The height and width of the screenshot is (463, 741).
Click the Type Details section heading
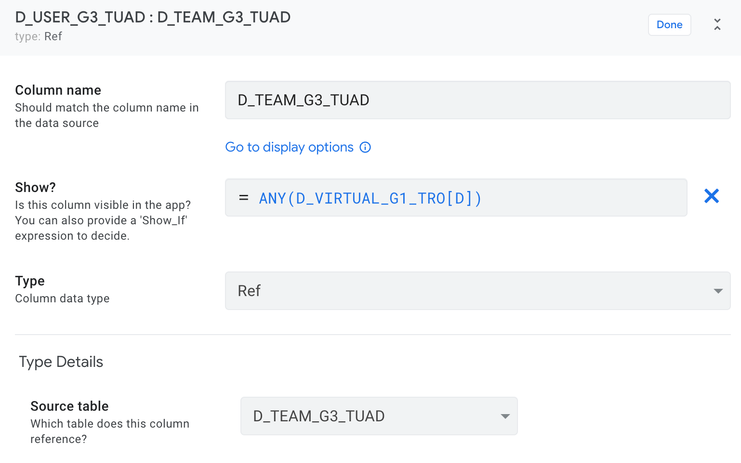61,362
